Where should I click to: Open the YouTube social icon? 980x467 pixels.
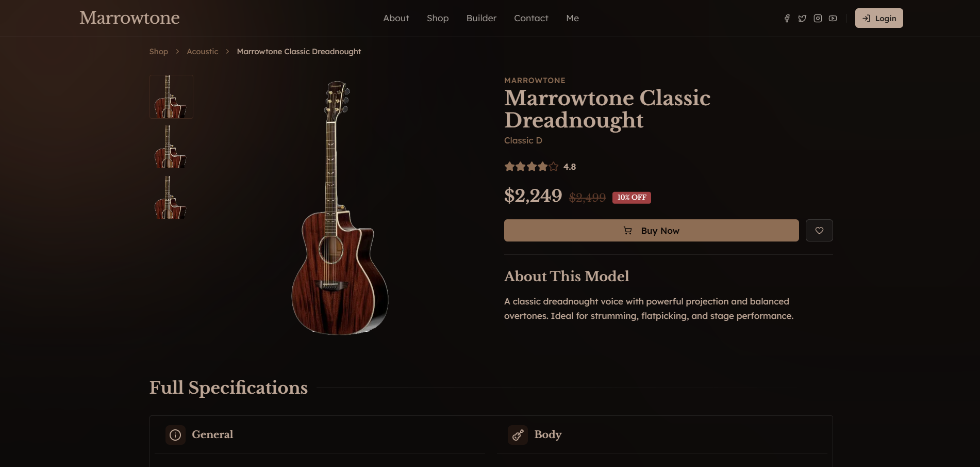tap(833, 19)
